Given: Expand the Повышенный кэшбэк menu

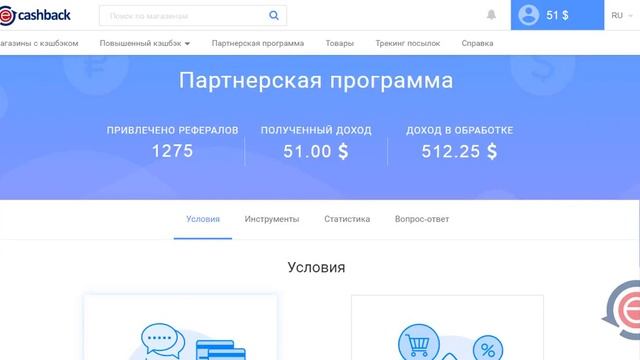Looking at the screenshot, I should [145, 43].
